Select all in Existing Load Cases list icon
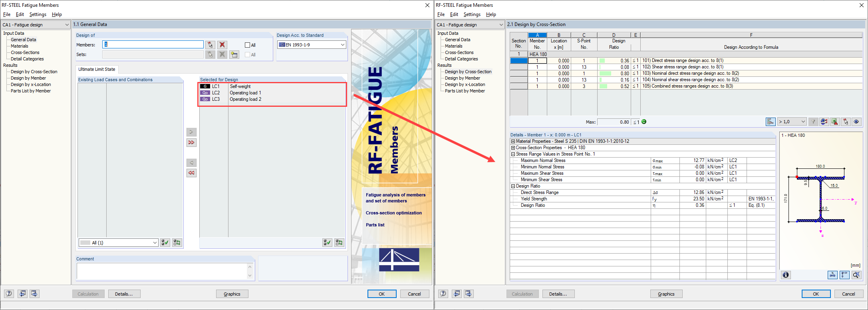The image size is (868, 310). click(165, 243)
